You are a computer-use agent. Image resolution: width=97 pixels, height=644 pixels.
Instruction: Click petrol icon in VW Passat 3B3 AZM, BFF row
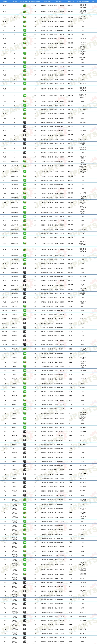25,387
